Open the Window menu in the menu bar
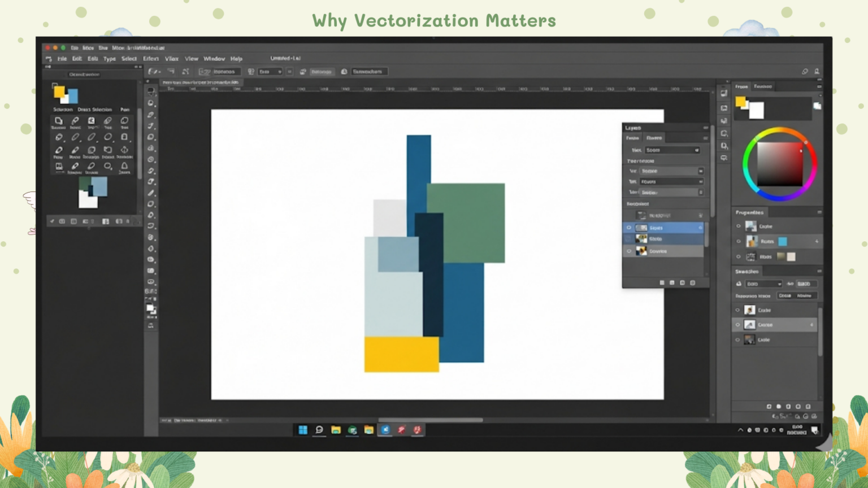 (x=214, y=58)
